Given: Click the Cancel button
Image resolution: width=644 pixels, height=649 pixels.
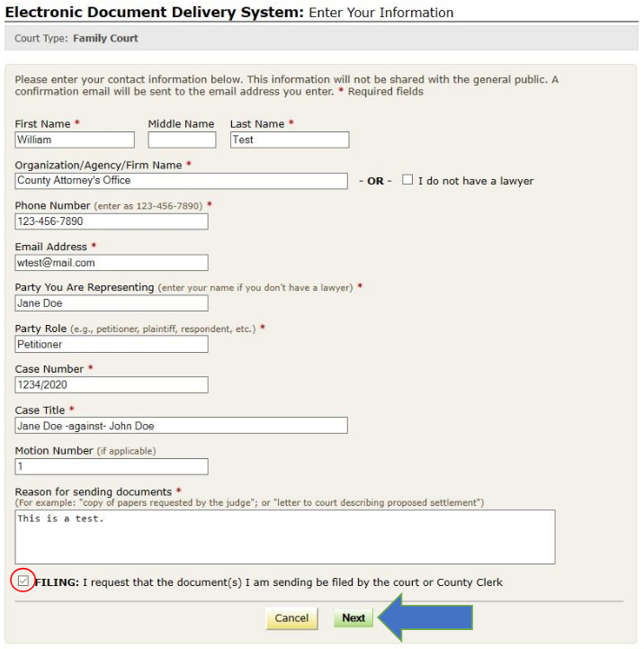Looking at the screenshot, I should point(291,618).
